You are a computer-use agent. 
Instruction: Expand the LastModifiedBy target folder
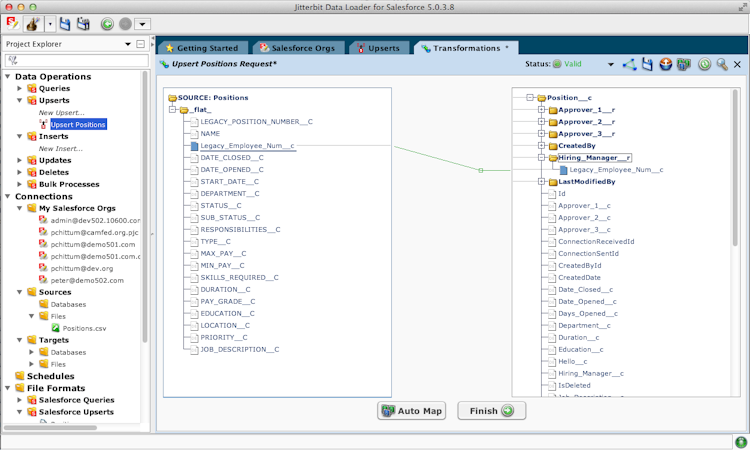click(541, 182)
